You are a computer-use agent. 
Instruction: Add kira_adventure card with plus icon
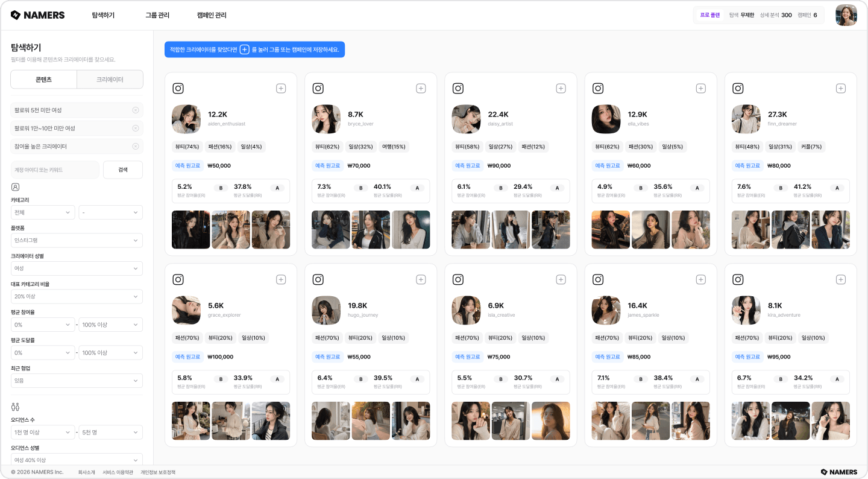841,280
